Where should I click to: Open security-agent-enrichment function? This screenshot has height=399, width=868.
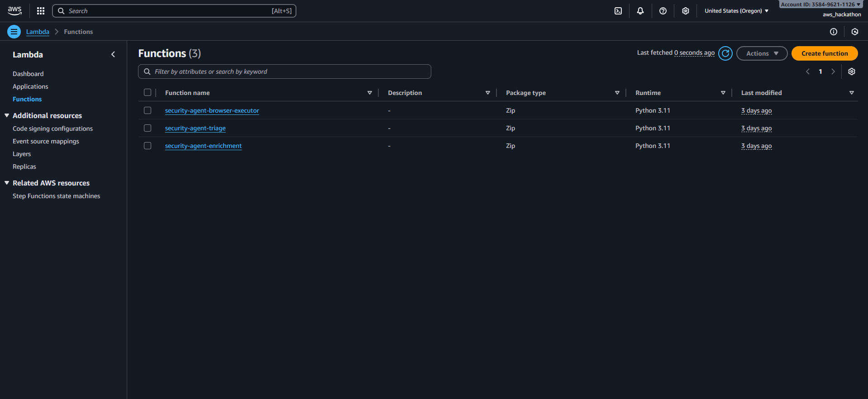(x=203, y=146)
